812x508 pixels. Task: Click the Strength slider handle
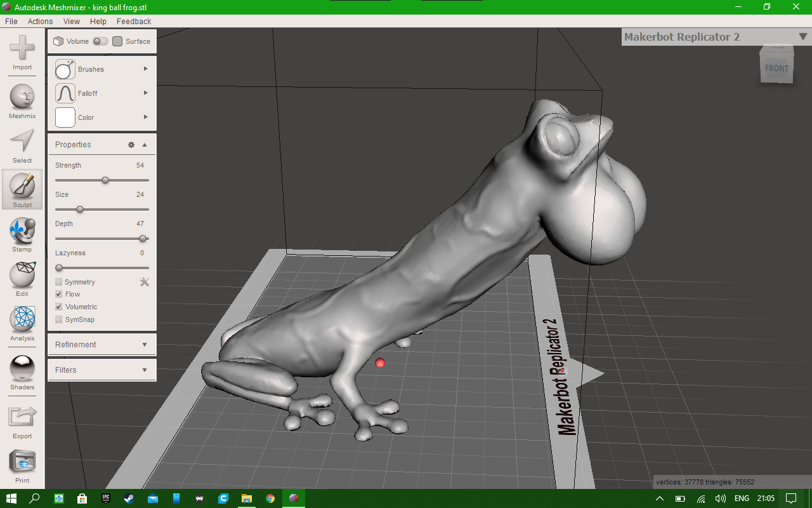(x=105, y=180)
